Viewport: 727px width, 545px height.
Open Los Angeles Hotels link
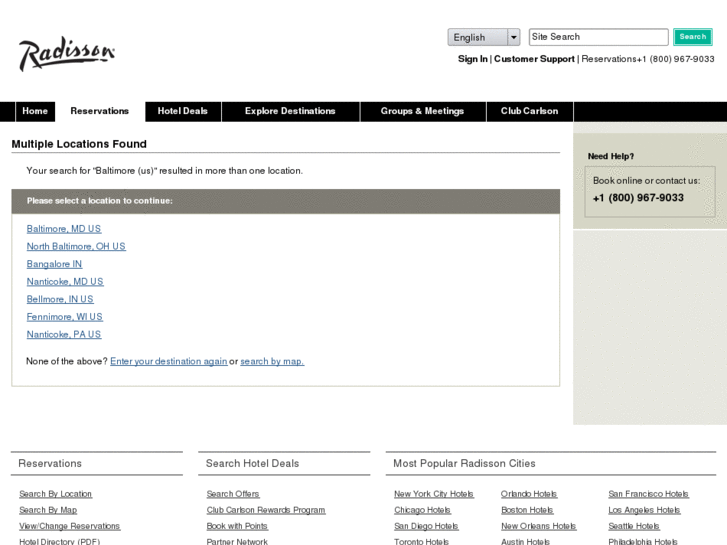(644, 510)
